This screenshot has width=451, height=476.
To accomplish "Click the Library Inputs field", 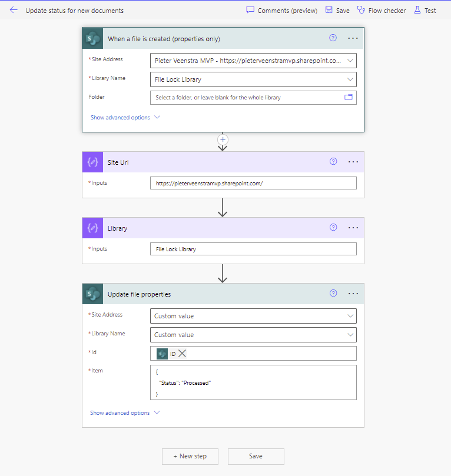I will [253, 249].
